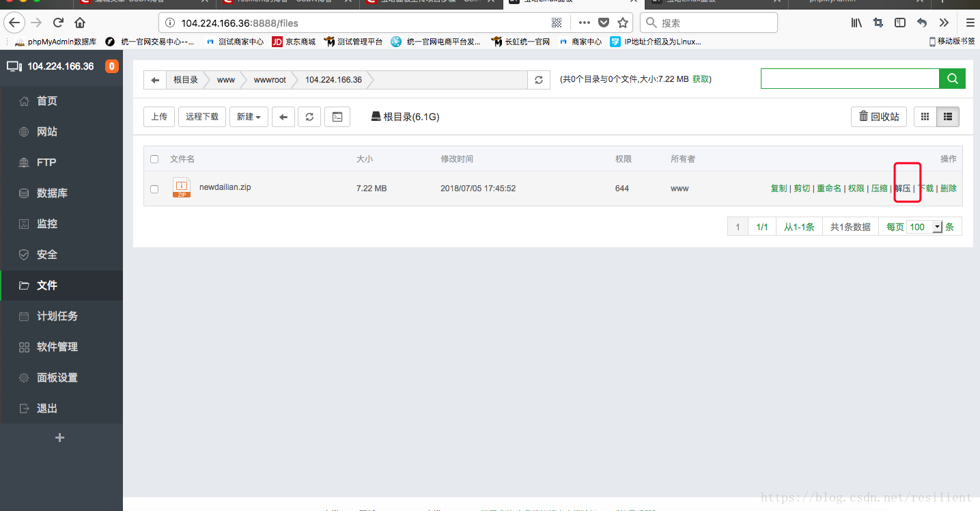Click 重命名 for newdailian.zip
Screen dimensions: 980x511
[829, 189]
